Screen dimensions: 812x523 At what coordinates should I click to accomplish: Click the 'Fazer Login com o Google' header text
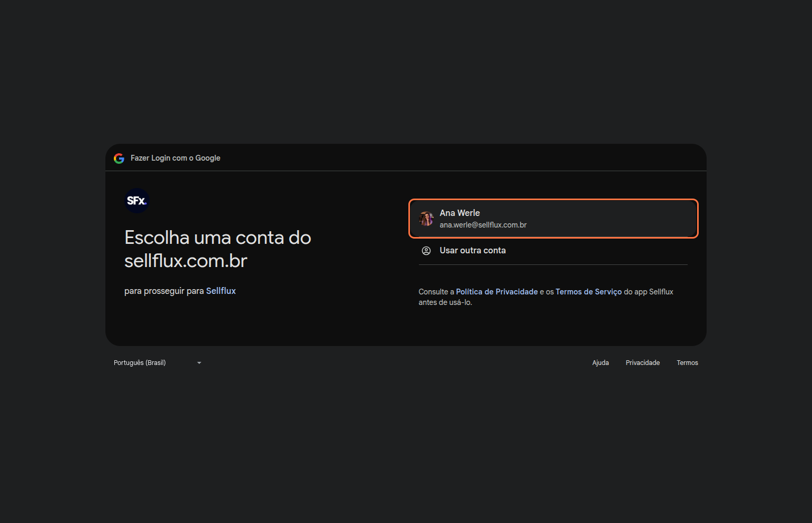pyautogui.click(x=175, y=158)
